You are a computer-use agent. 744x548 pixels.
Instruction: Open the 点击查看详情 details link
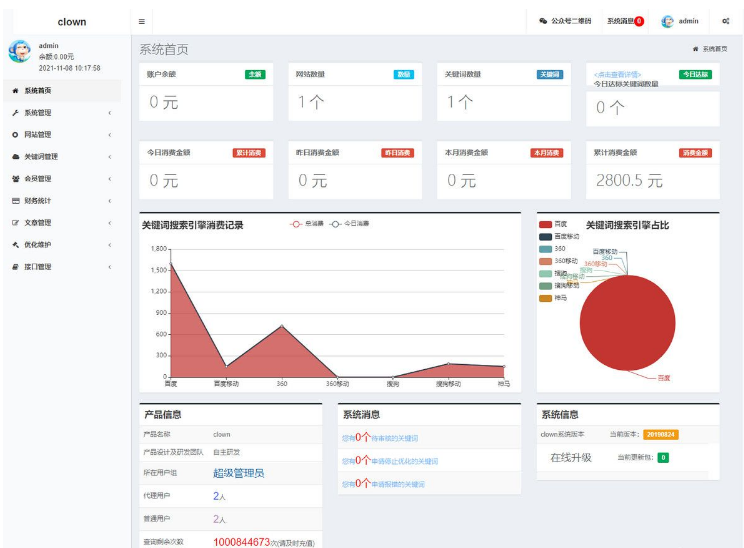pos(617,74)
